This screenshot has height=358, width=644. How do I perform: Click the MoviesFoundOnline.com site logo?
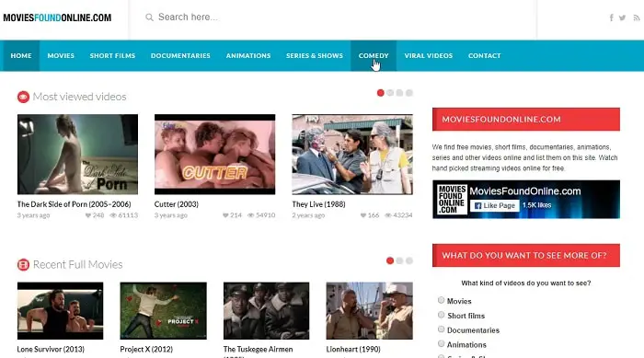57,17
